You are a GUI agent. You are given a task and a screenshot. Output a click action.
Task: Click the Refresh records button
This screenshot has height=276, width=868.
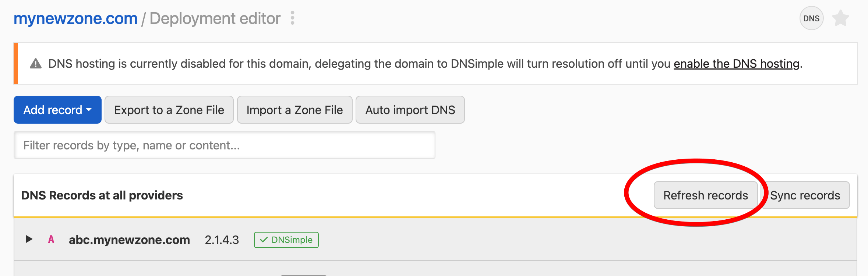click(705, 195)
